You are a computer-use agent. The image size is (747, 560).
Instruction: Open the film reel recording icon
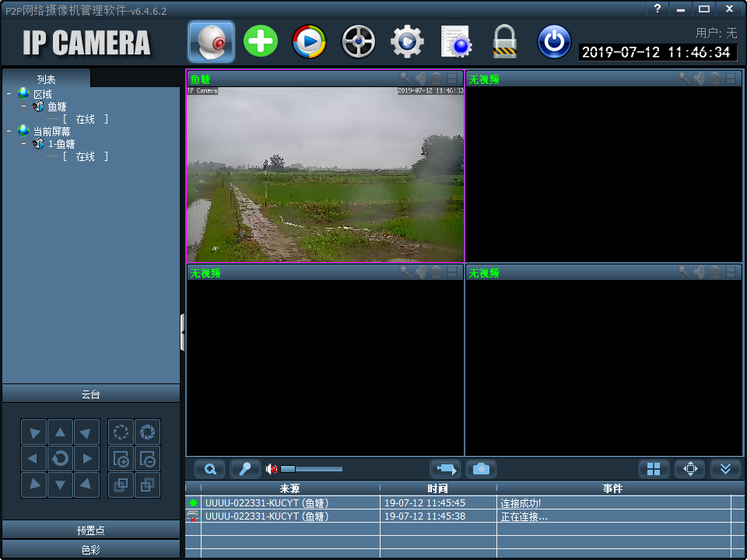(358, 41)
